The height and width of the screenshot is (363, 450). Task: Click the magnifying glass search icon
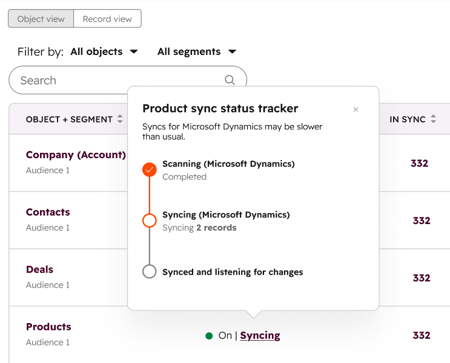pyautogui.click(x=230, y=80)
